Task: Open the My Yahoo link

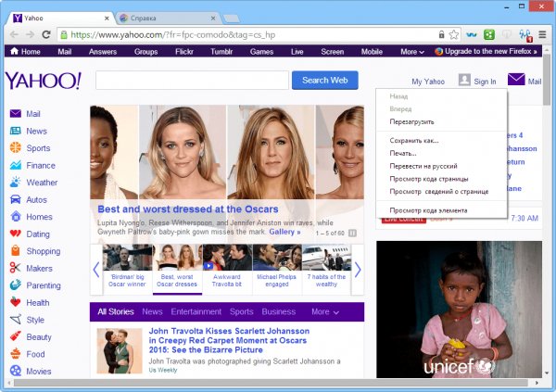Action: (428, 82)
